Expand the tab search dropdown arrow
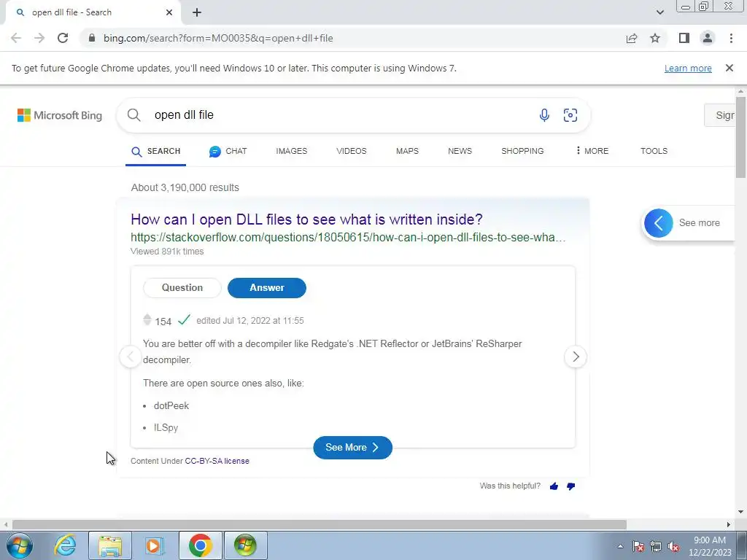 [659, 12]
